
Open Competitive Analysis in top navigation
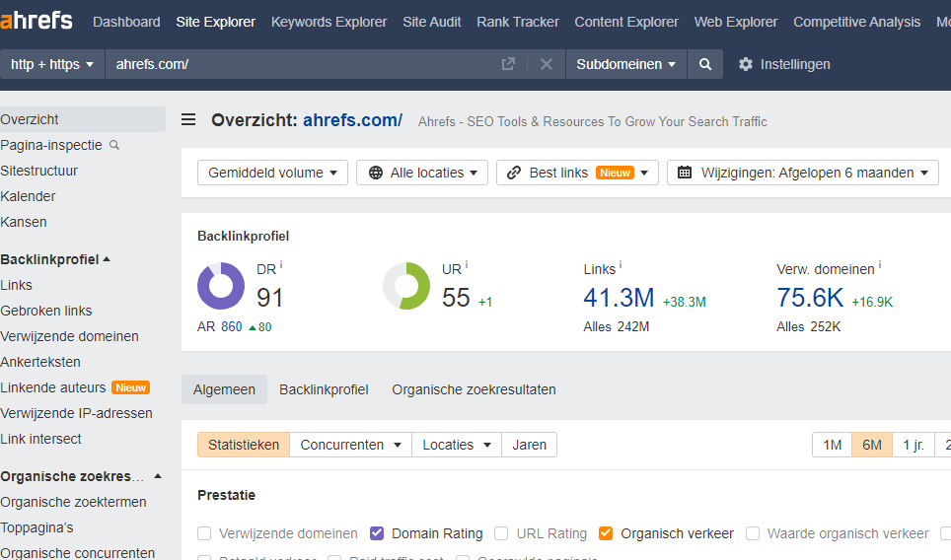coord(857,22)
